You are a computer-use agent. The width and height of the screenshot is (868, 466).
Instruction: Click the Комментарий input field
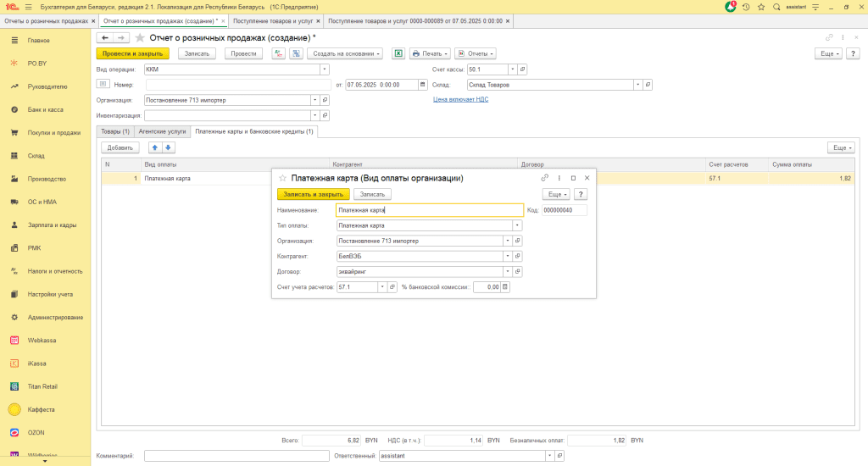(237, 456)
